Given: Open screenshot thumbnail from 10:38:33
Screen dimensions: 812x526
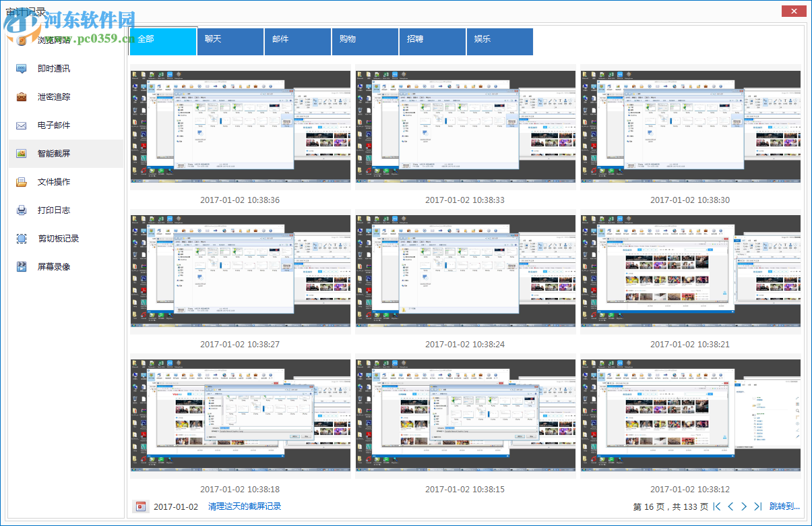Looking at the screenshot, I should tap(466, 126).
